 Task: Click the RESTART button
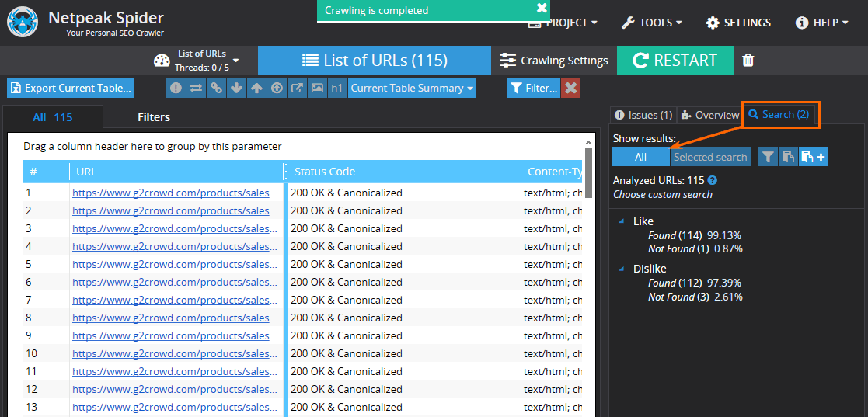[x=675, y=61]
